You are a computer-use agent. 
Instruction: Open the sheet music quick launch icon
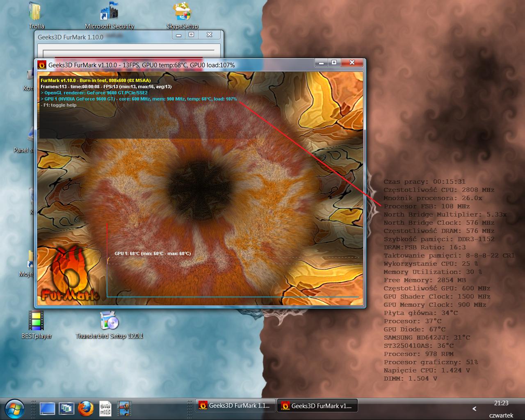(105, 408)
